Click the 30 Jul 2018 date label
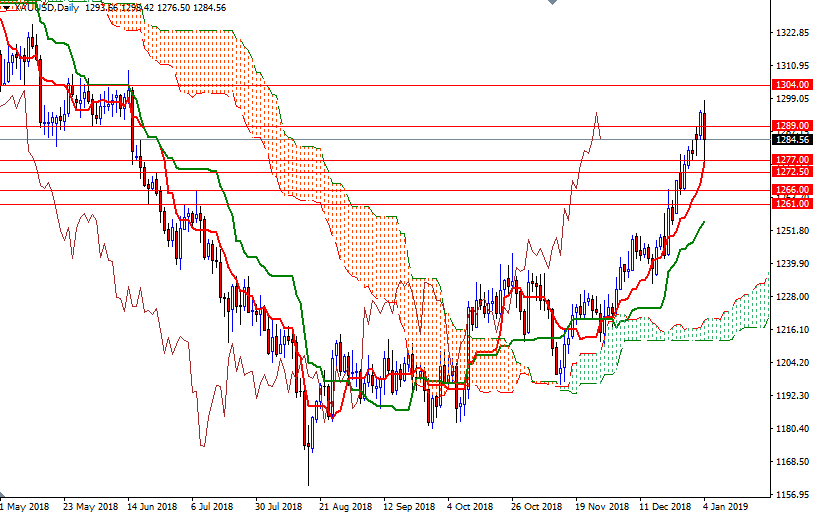The image size is (814, 514). 279,507
